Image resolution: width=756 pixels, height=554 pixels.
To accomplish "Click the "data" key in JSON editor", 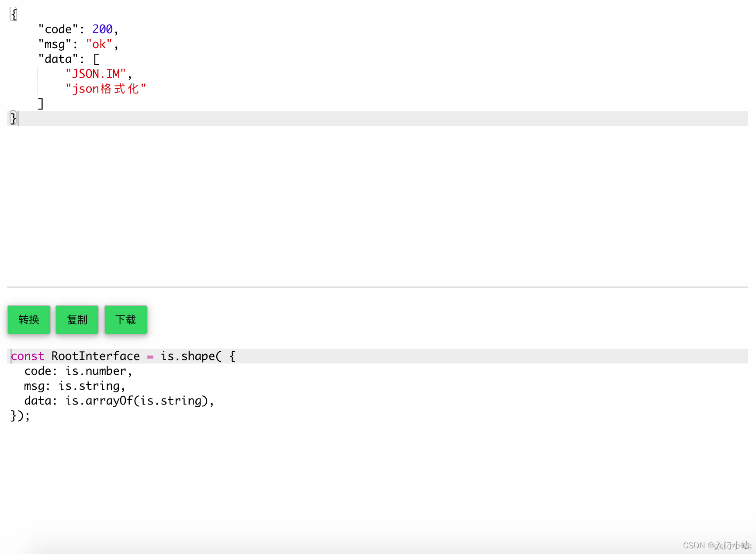I will point(58,59).
